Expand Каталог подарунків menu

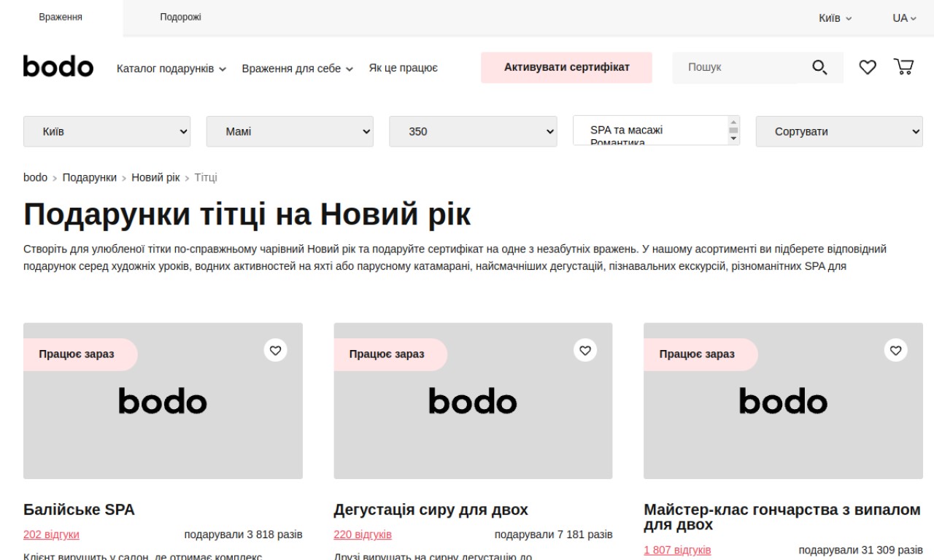click(x=171, y=69)
